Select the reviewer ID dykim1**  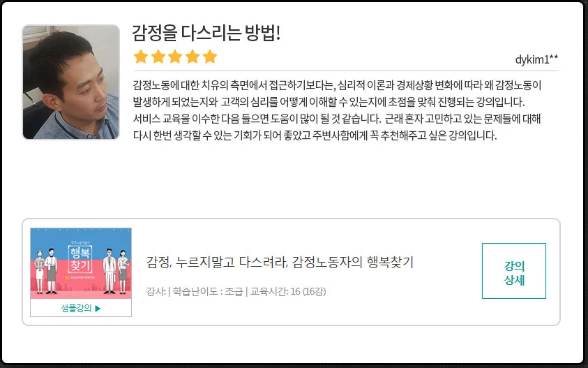point(536,59)
